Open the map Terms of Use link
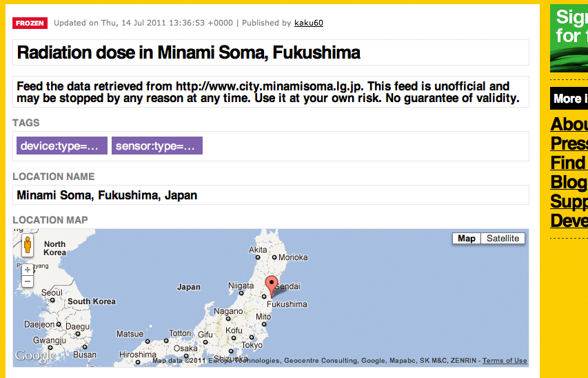 click(x=505, y=360)
